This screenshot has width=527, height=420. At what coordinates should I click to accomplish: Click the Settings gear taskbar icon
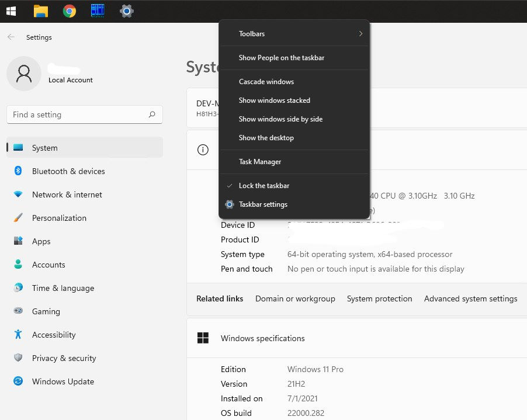[127, 11]
